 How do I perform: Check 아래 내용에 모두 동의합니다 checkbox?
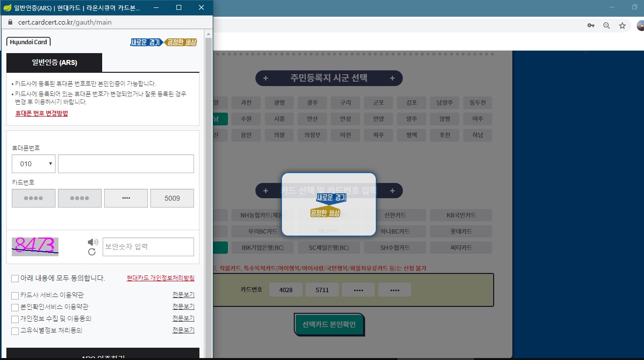pos(15,279)
